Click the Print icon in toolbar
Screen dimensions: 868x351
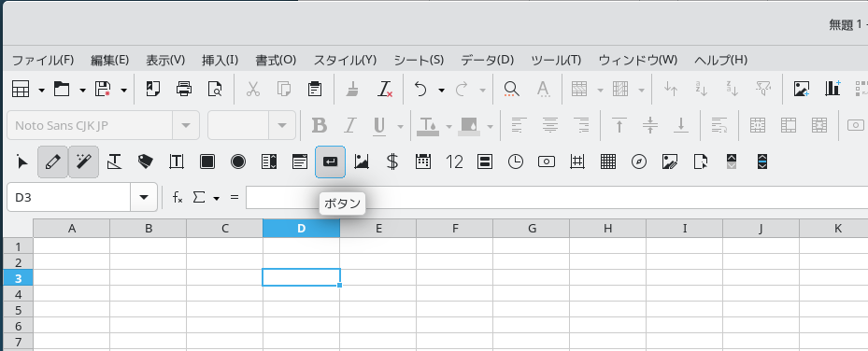pyautogui.click(x=184, y=89)
